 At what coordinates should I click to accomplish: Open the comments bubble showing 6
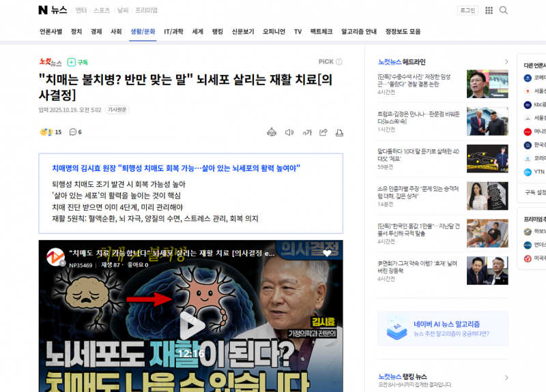point(75,132)
